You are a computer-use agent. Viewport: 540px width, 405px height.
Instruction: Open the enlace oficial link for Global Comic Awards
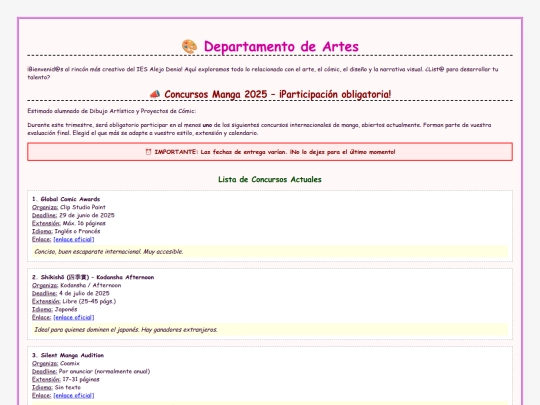pos(74,239)
